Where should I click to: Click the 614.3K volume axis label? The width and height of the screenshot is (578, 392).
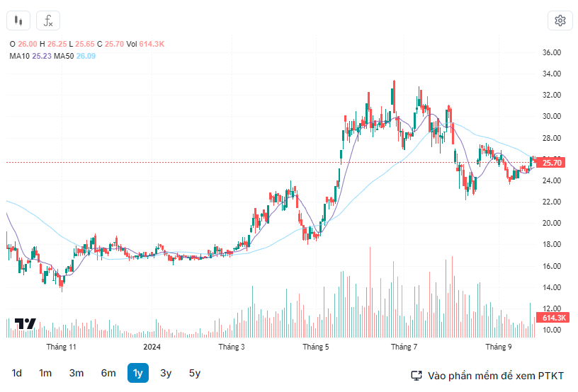554,318
